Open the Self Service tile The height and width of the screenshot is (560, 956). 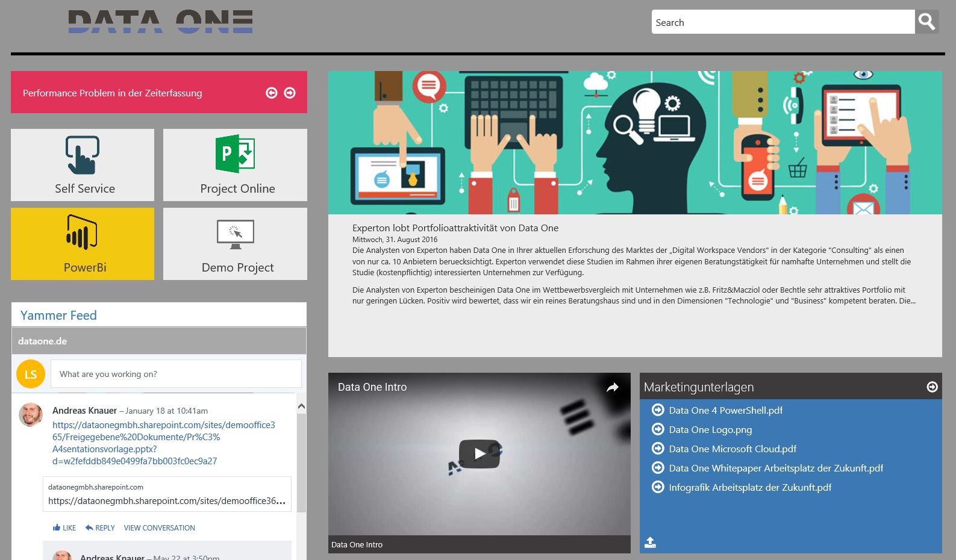pos(83,165)
